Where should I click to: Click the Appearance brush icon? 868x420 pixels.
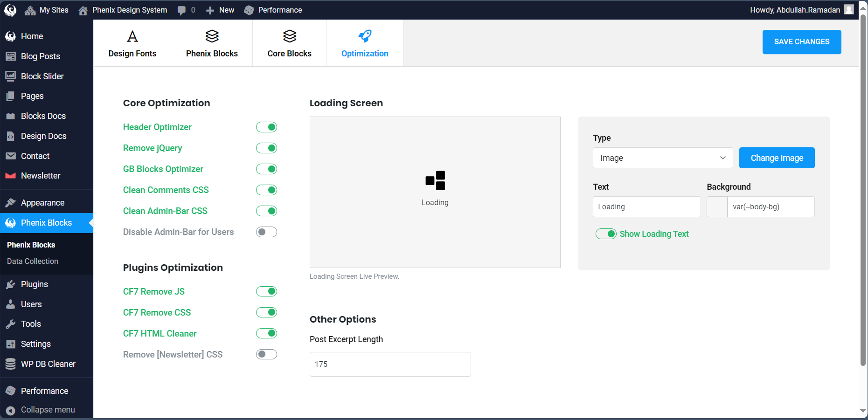(10, 203)
